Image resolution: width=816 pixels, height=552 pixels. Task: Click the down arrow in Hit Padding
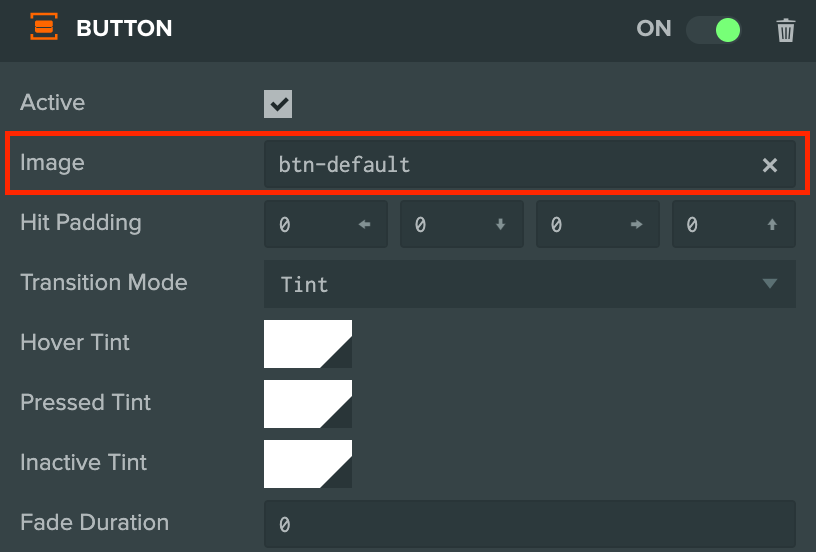click(500, 224)
